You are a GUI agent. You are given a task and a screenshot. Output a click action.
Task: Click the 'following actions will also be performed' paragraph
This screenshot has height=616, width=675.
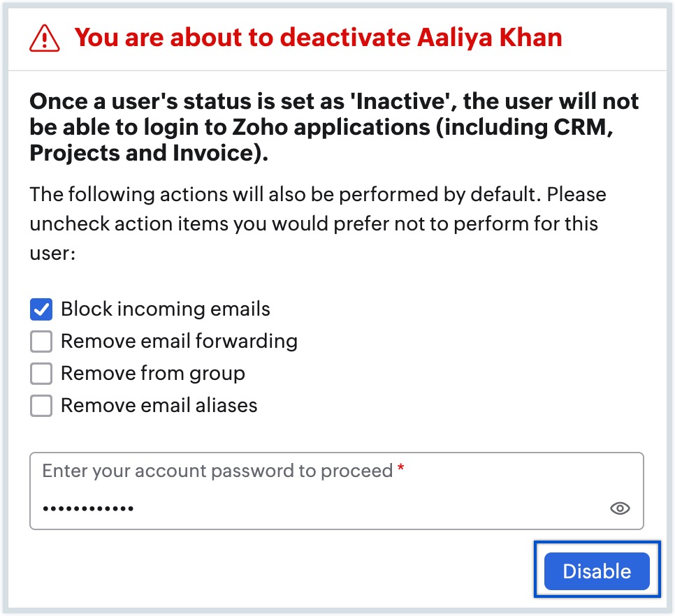pyautogui.click(x=318, y=223)
